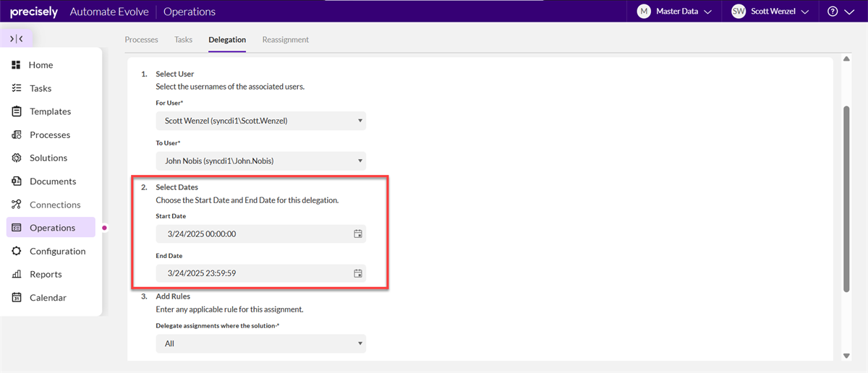Click the SW user avatar
Screen dimensions: 868x373
(x=739, y=12)
